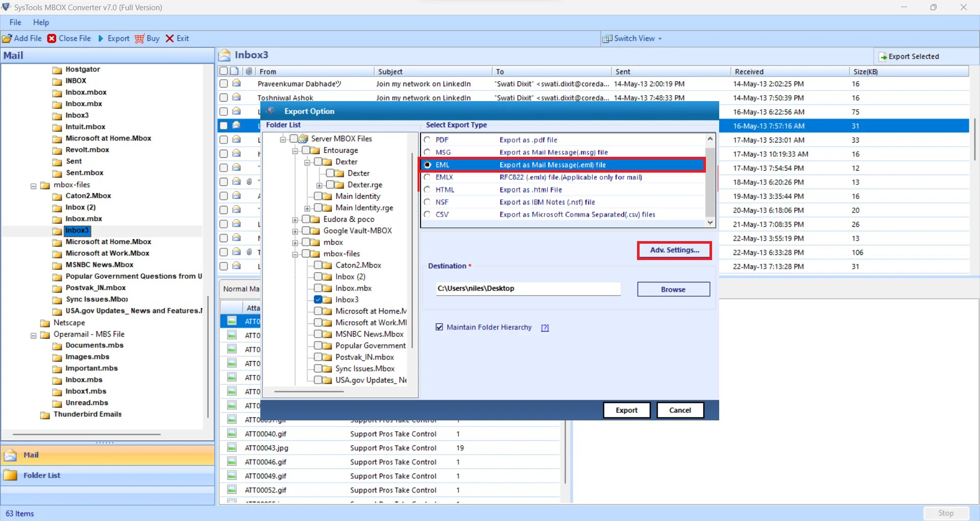Click Eudora & poco folder icon
This screenshot has width=980, height=521.
pyautogui.click(x=315, y=219)
